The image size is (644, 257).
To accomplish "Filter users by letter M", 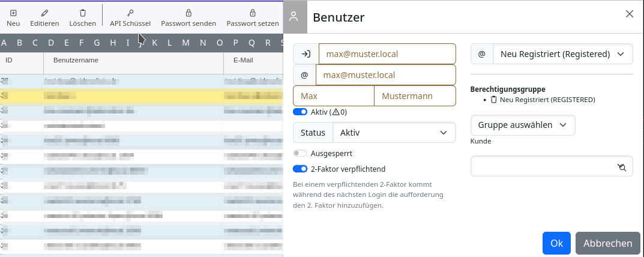I will 185,43.
